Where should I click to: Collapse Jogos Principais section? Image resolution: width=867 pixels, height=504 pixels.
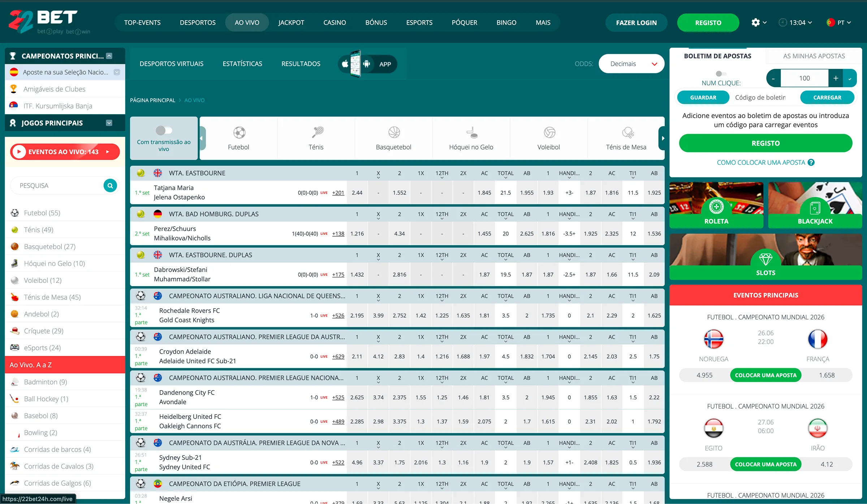[109, 123]
